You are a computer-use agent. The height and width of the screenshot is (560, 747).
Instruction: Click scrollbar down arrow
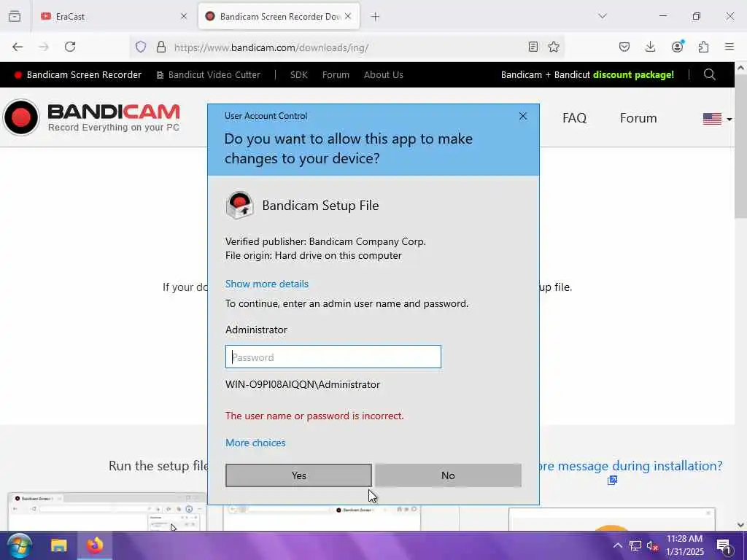(741, 525)
